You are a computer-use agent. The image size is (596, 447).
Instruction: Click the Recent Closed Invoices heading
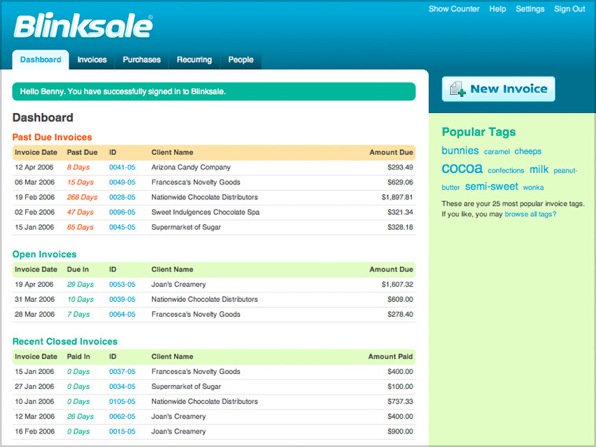[65, 341]
